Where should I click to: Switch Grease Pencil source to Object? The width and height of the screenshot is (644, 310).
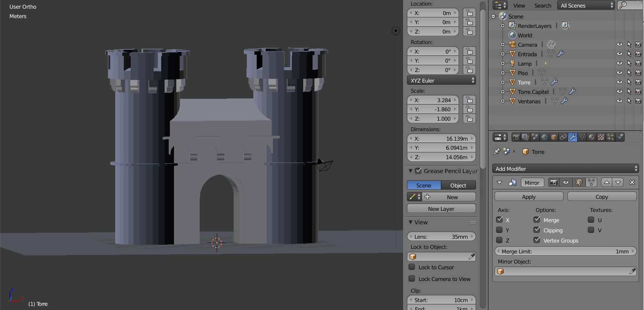[458, 185]
